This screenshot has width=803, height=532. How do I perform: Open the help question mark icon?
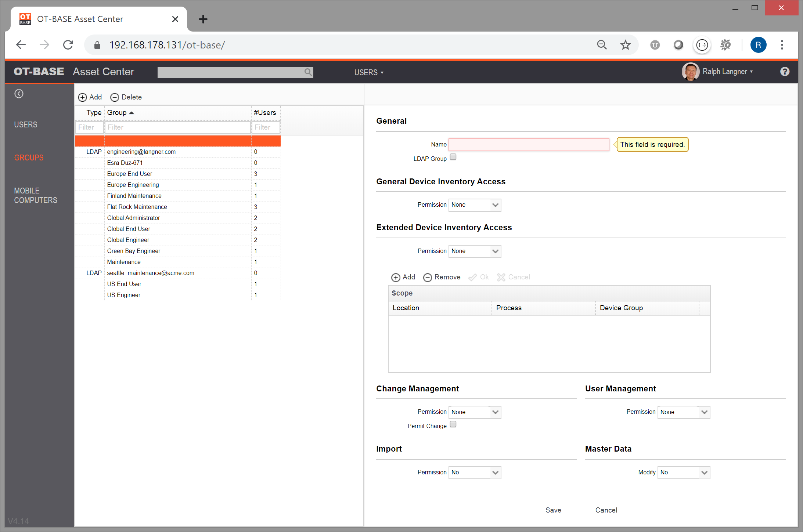[x=785, y=72]
